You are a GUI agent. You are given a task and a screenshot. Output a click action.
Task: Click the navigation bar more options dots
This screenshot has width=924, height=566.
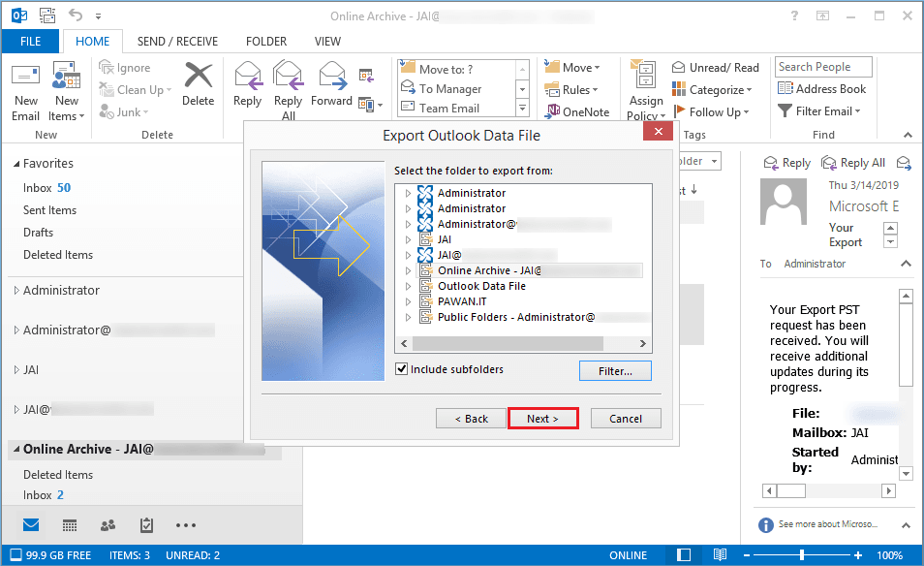tap(186, 524)
